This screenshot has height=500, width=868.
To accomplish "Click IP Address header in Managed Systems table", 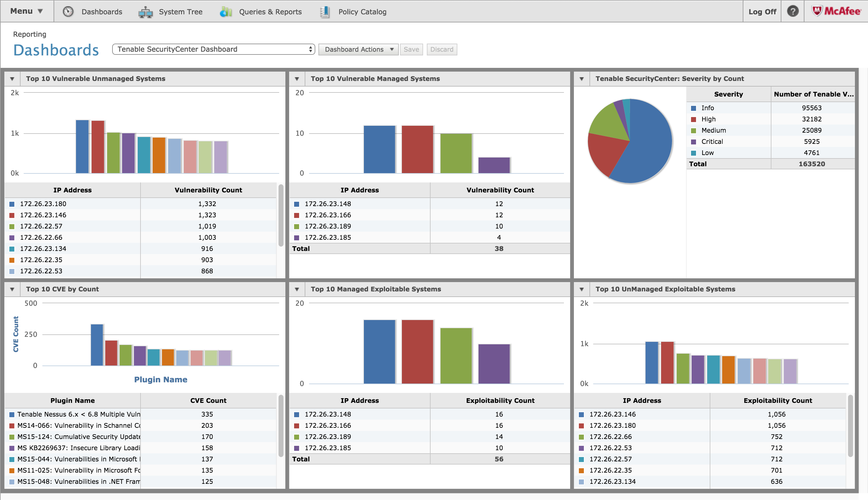I will 360,190.
